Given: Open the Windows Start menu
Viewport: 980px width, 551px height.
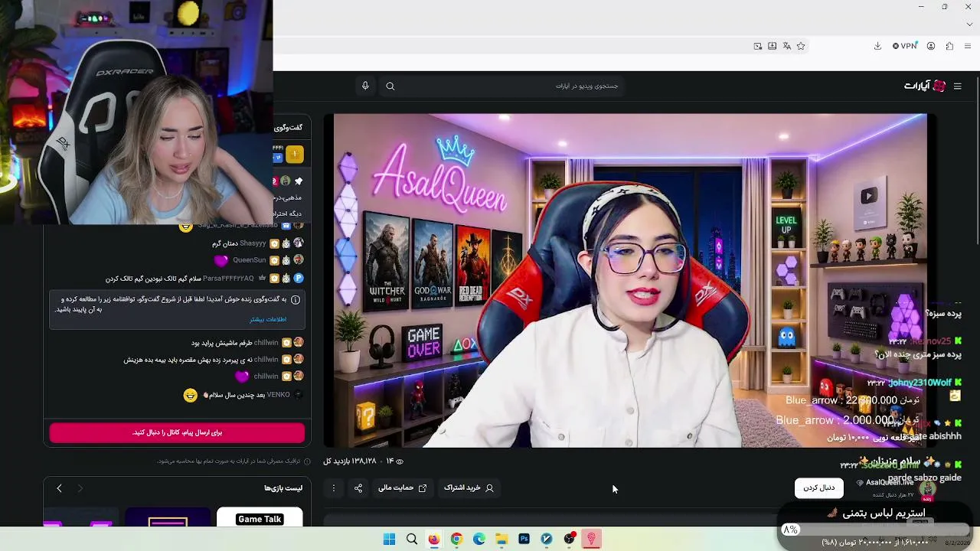Looking at the screenshot, I should pos(389,539).
